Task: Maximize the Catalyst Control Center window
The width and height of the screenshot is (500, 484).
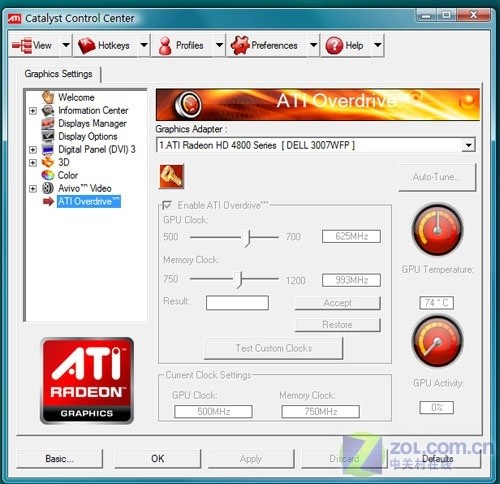Action: point(446,15)
